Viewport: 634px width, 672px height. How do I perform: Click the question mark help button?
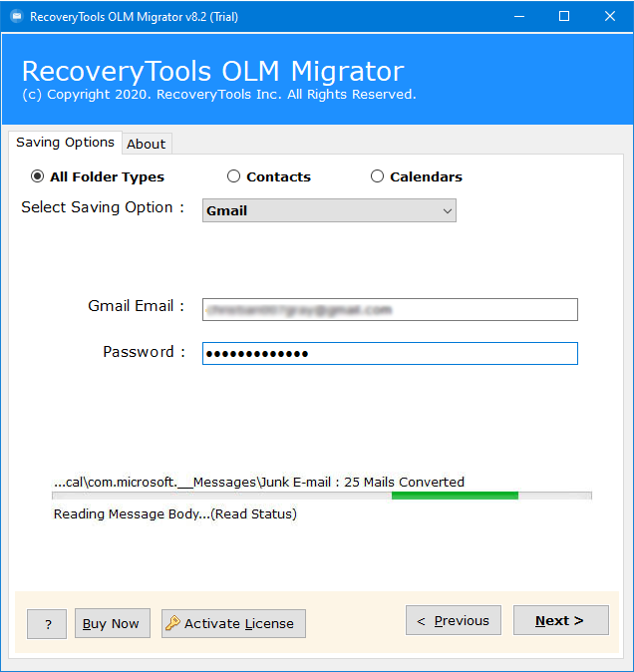tap(47, 624)
